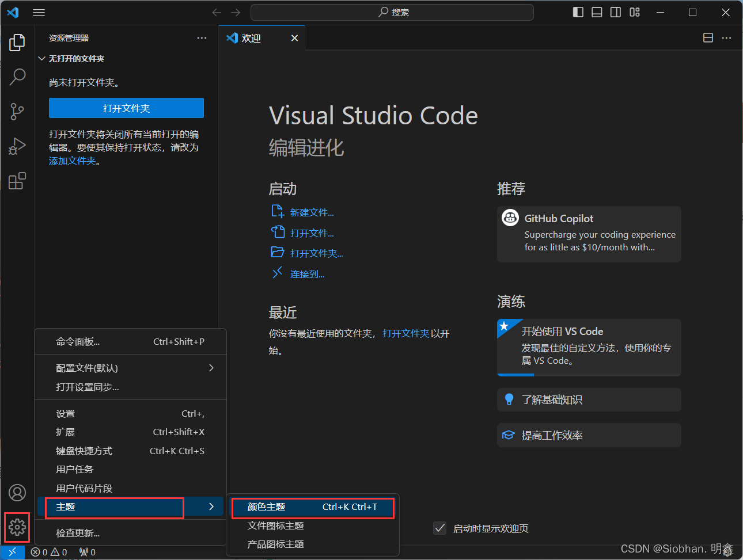Click the search box in title bar
Image resolution: width=743 pixels, height=560 pixels.
coord(392,12)
